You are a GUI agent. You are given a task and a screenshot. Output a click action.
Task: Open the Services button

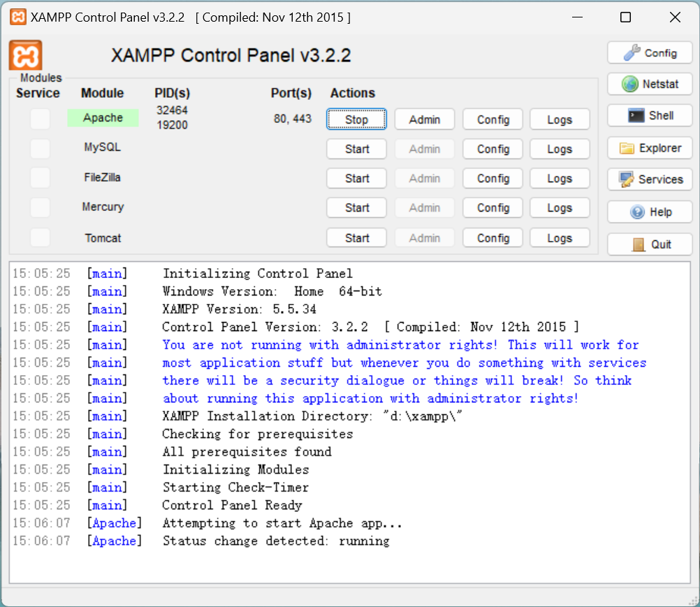(x=650, y=180)
